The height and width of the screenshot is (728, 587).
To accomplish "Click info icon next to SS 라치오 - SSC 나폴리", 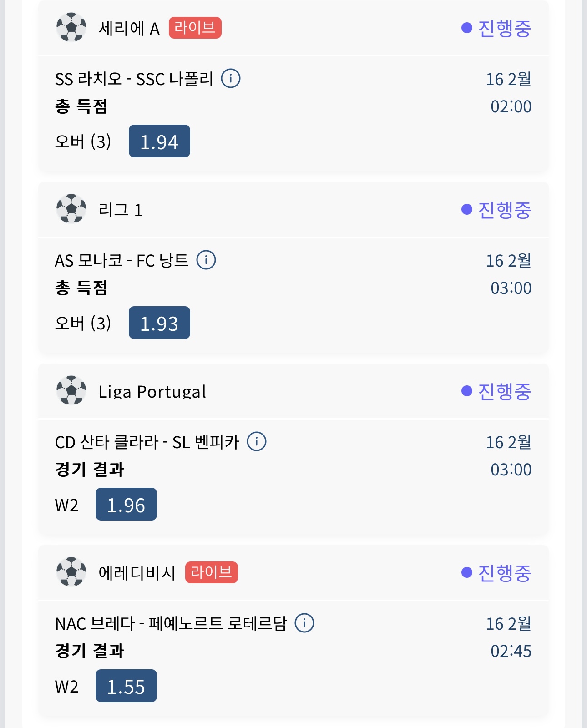I will pos(231,78).
